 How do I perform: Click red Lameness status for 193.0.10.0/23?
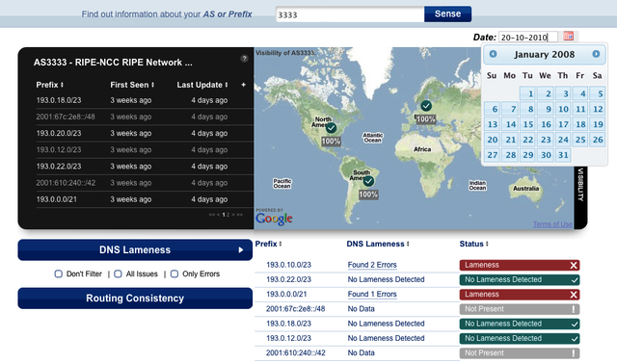click(x=520, y=266)
